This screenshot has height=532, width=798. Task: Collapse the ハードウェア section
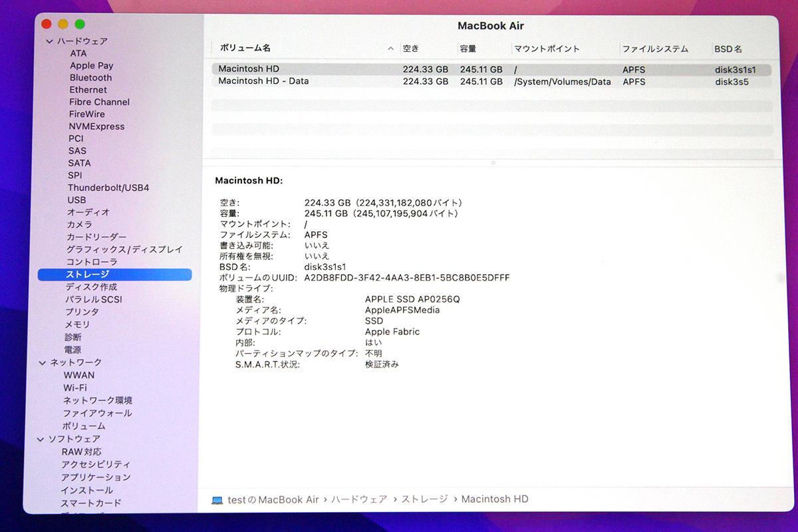[x=49, y=41]
